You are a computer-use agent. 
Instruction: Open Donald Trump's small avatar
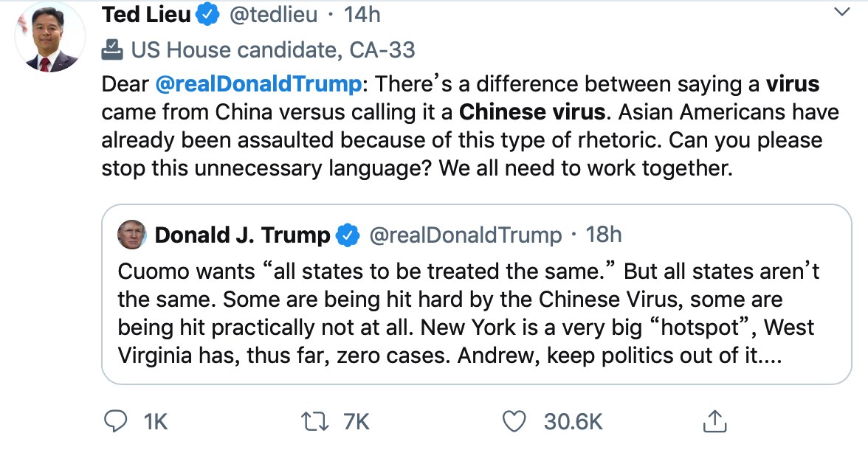132,235
